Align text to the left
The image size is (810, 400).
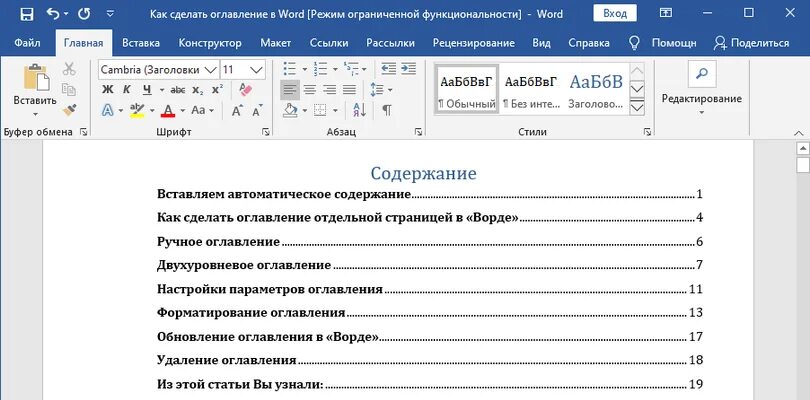[x=290, y=90]
